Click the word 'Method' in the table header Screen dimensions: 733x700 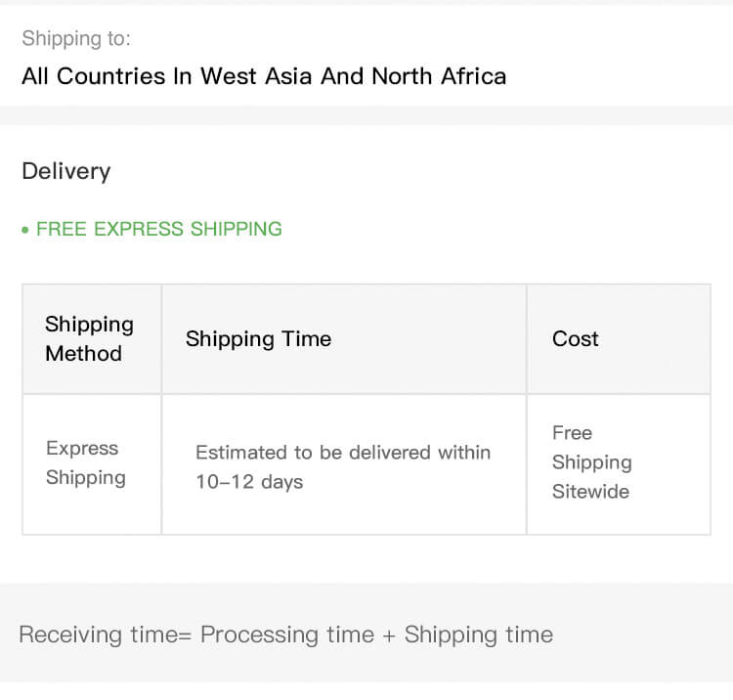tap(83, 354)
